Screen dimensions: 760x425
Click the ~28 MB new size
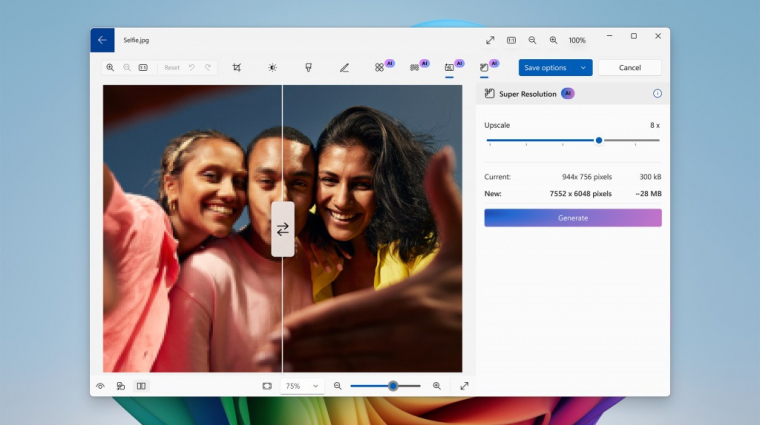649,193
